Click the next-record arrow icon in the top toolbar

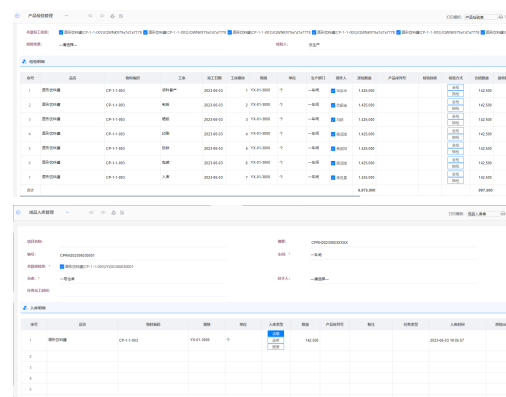point(102,16)
